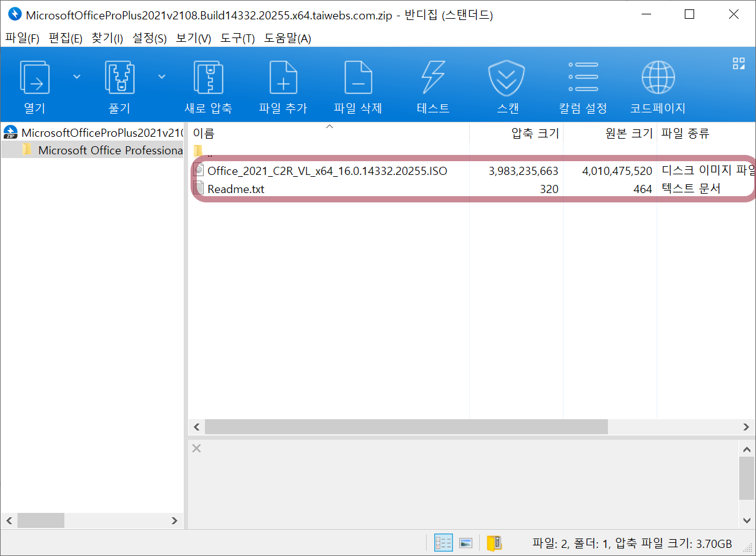Screen dimensions: 756x556
Task: Click preview pane scrollbar down arrow
Action: (x=747, y=520)
